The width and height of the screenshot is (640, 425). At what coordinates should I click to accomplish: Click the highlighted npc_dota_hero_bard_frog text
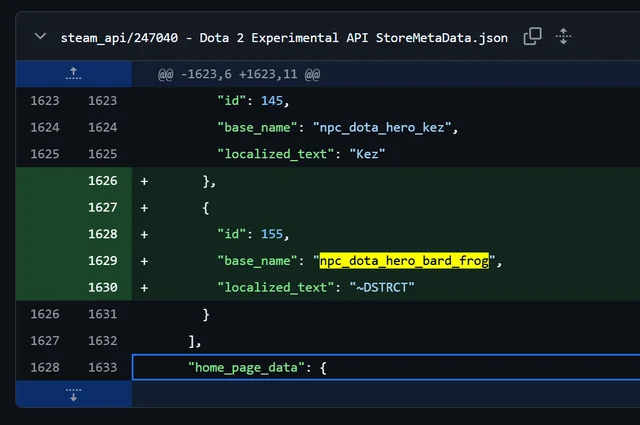404,260
